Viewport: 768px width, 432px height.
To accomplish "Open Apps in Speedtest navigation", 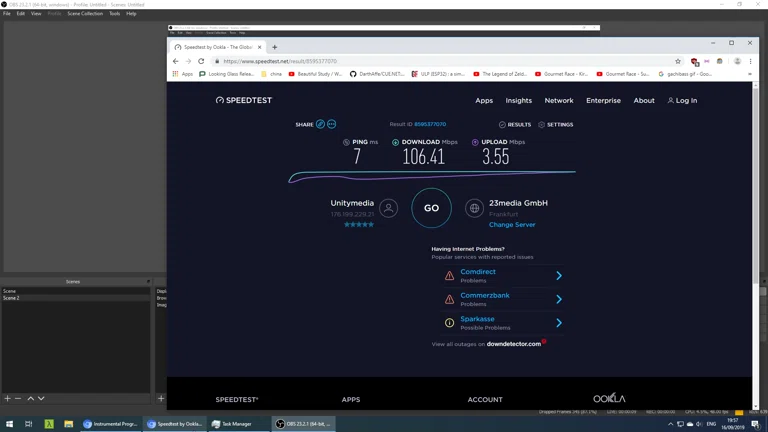I will click(x=484, y=100).
